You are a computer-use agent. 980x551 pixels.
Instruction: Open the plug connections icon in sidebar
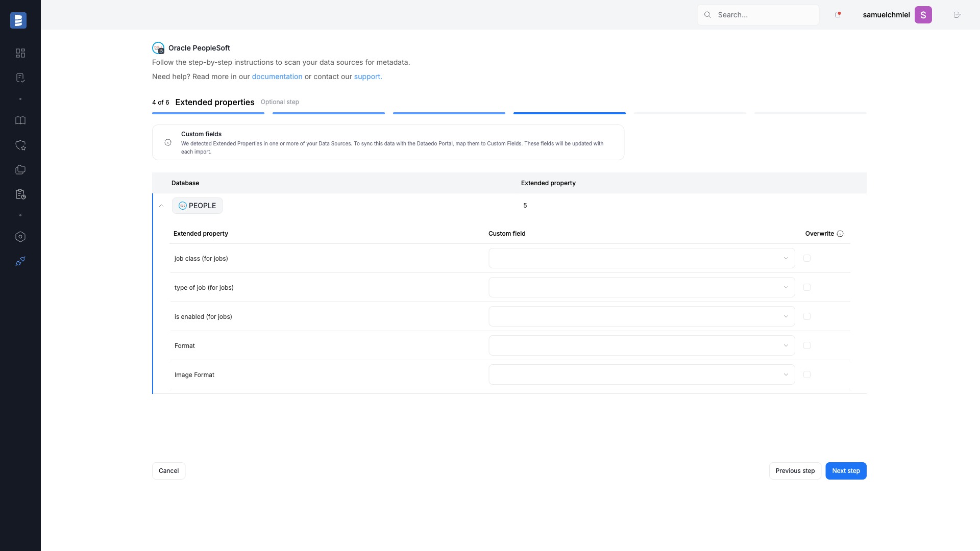point(20,261)
